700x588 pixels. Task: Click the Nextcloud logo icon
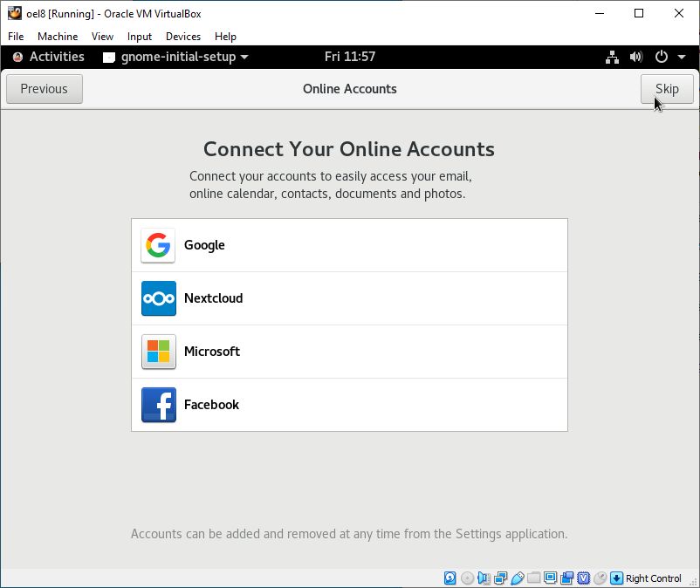click(159, 298)
